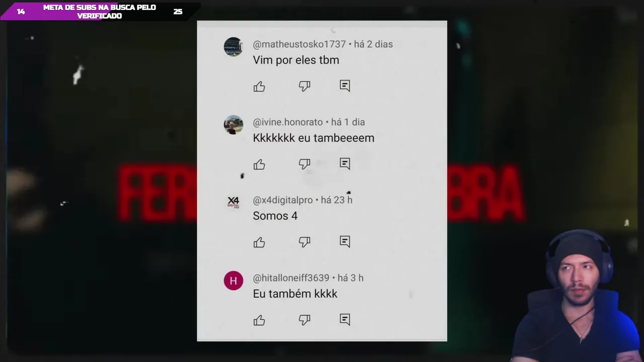The width and height of the screenshot is (644, 362).
Task: Like the comment by @matheustosko1737
Action: (259, 86)
